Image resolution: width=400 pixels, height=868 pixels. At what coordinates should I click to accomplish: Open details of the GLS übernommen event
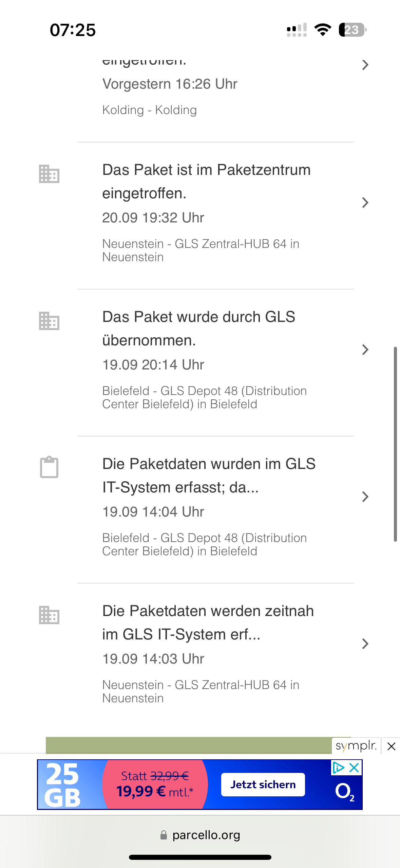pos(365,349)
